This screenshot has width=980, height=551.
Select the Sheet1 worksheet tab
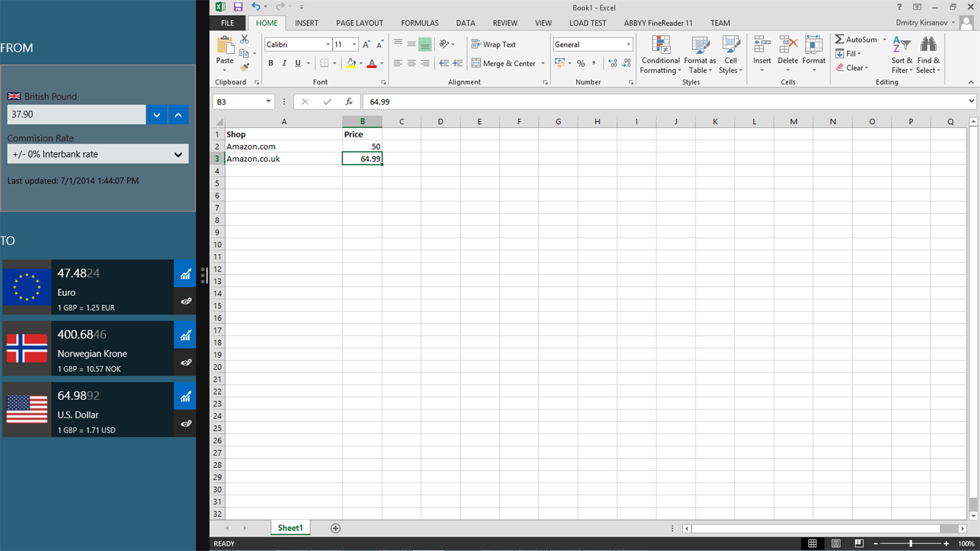(x=290, y=528)
